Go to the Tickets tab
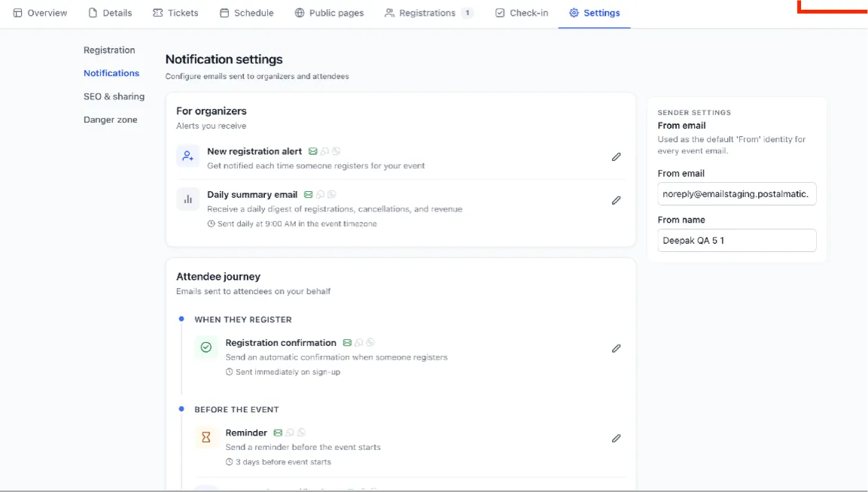Screen dimensions: 868x492 click(x=175, y=13)
